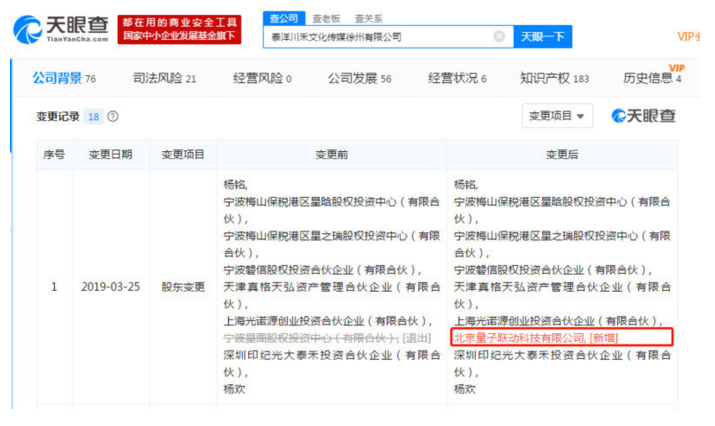Open the 司法风险 section tab
The width and height of the screenshot is (715, 426).
pyautogui.click(x=164, y=78)
